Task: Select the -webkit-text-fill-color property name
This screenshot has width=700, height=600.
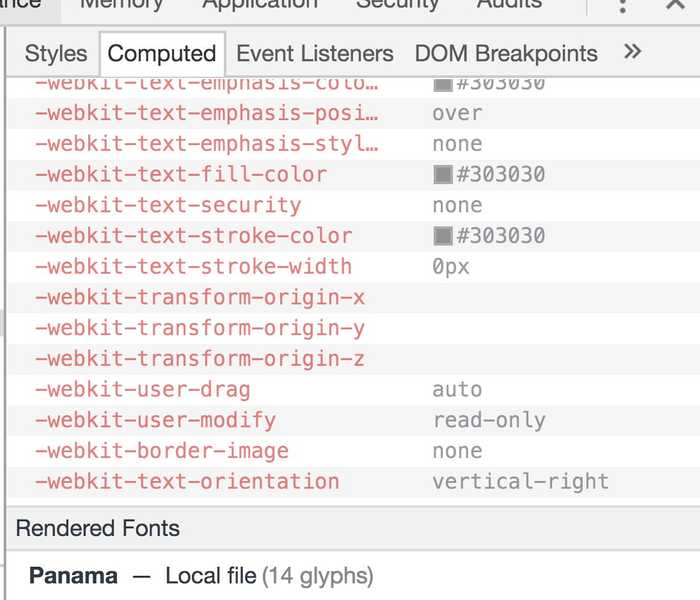Action: tap(181, 175)
